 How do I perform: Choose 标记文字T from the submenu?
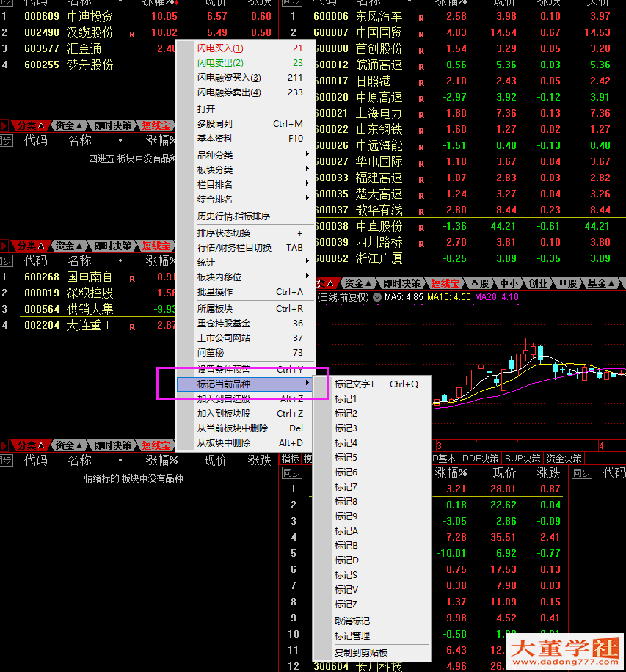(x=354, y=384)
